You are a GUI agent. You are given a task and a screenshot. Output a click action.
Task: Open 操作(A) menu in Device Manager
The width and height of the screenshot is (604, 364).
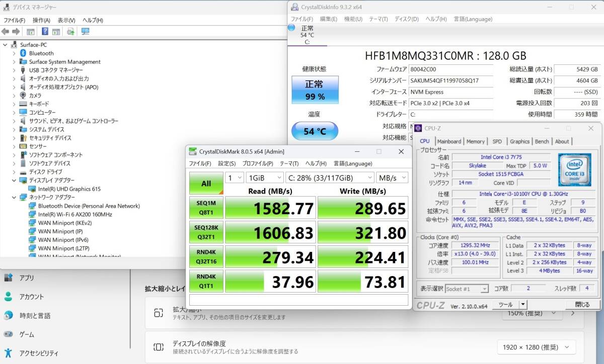click(41, 20)
